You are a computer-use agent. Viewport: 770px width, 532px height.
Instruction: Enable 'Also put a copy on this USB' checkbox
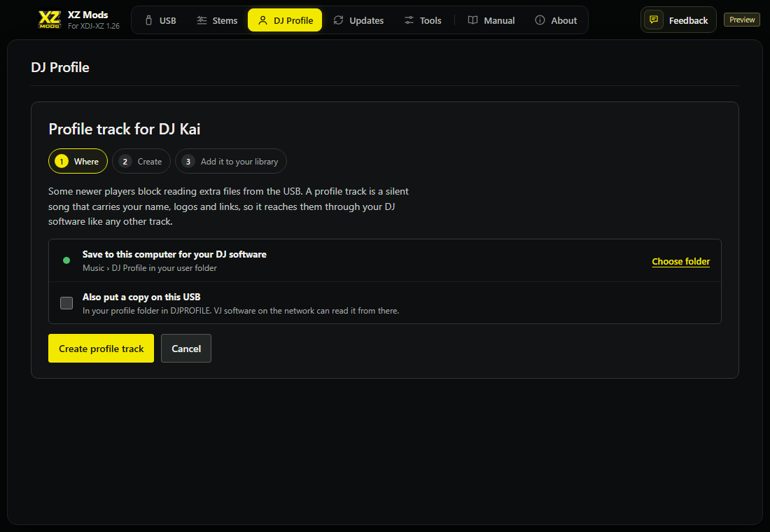click(x=66, y=303)
